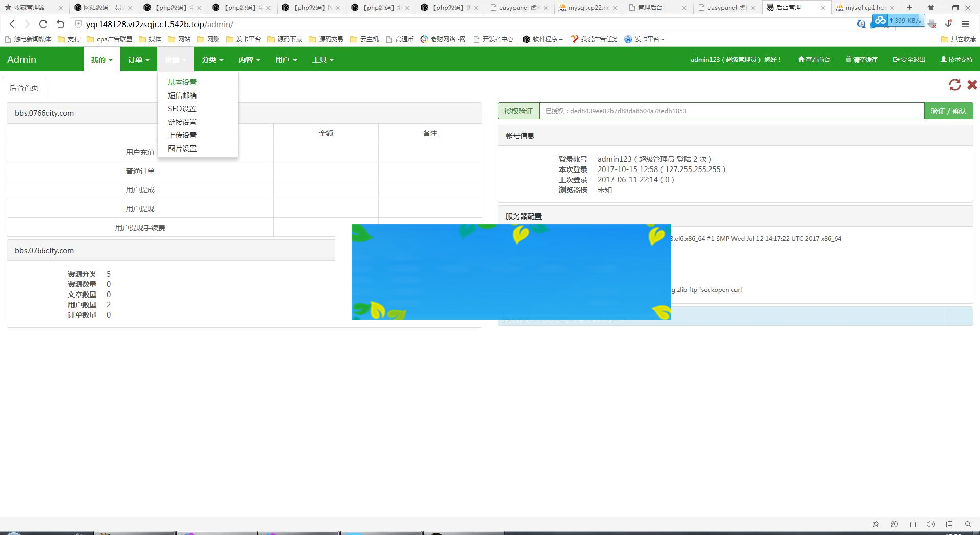
Task: Expand the 用户 dropdown menu
Action: (x=286, y=60)
